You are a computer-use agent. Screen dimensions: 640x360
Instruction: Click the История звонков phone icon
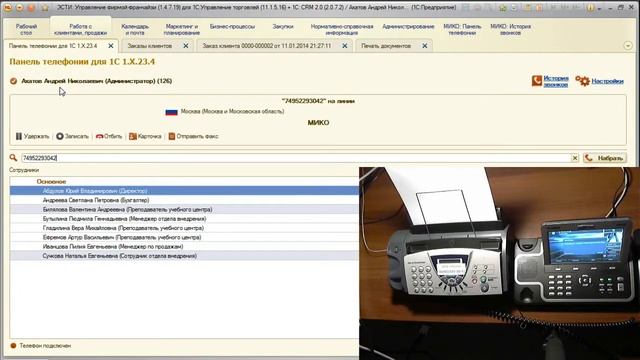pos(537,81)
